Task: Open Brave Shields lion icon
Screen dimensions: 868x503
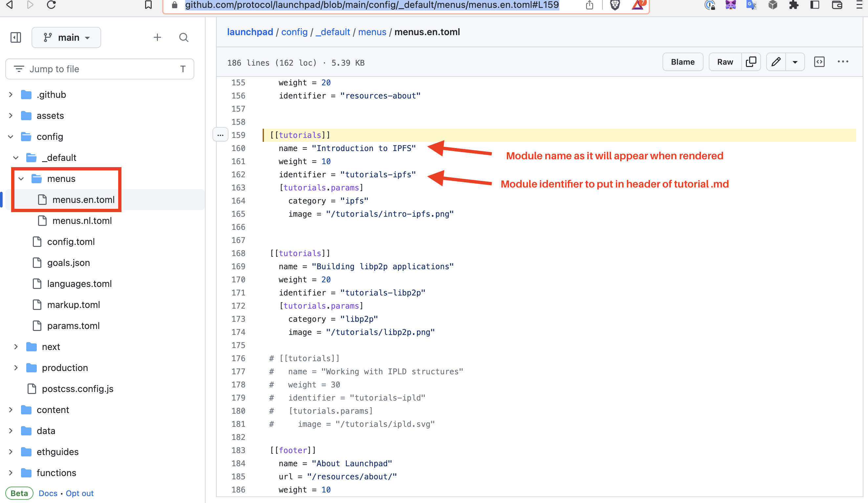Action: click(615, 5)
